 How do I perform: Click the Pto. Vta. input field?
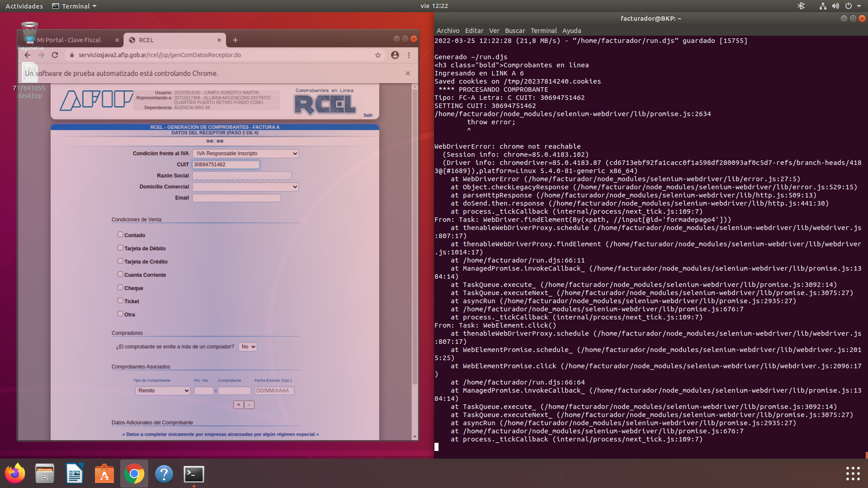click(203, 390)
